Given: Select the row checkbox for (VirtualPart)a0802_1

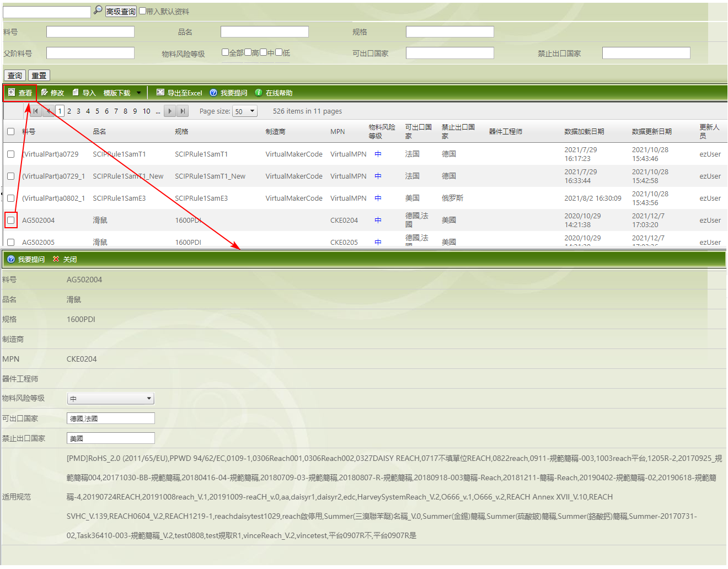Looking at the screenshot, I should 10,198.
